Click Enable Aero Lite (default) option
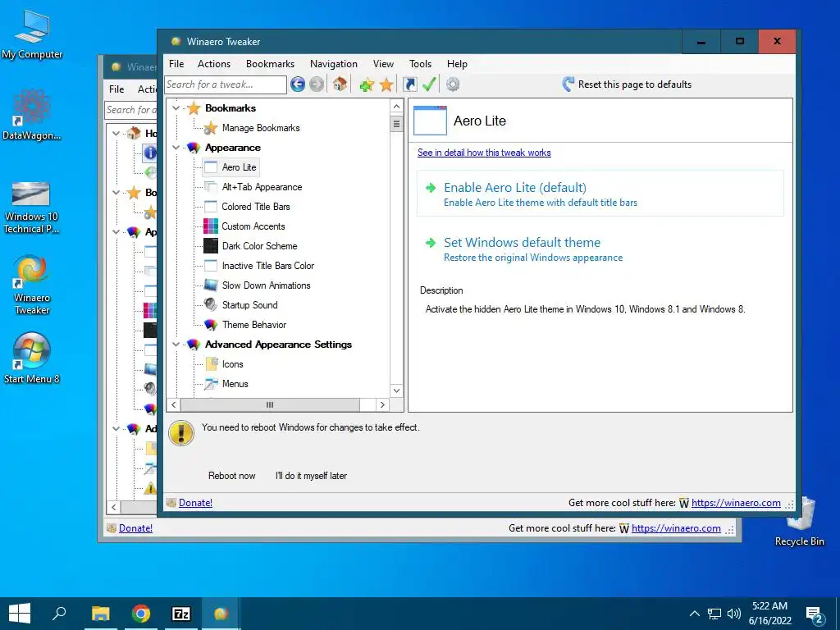 (x=600, y=194)
